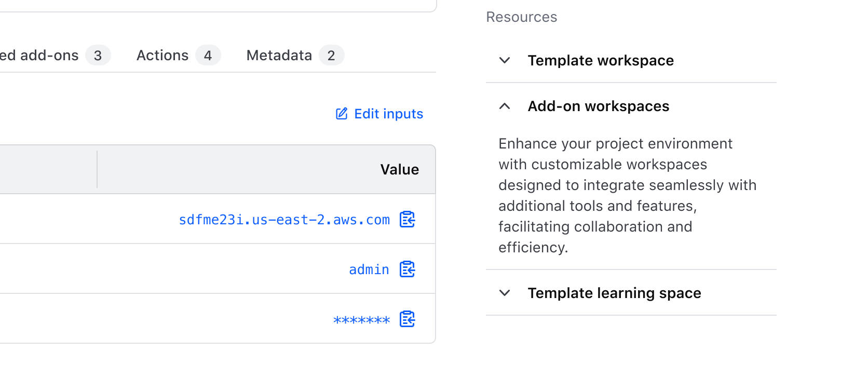This screenshot has height=378, width=868.
Task: Click the admin value text
Action: click(369, 269)
